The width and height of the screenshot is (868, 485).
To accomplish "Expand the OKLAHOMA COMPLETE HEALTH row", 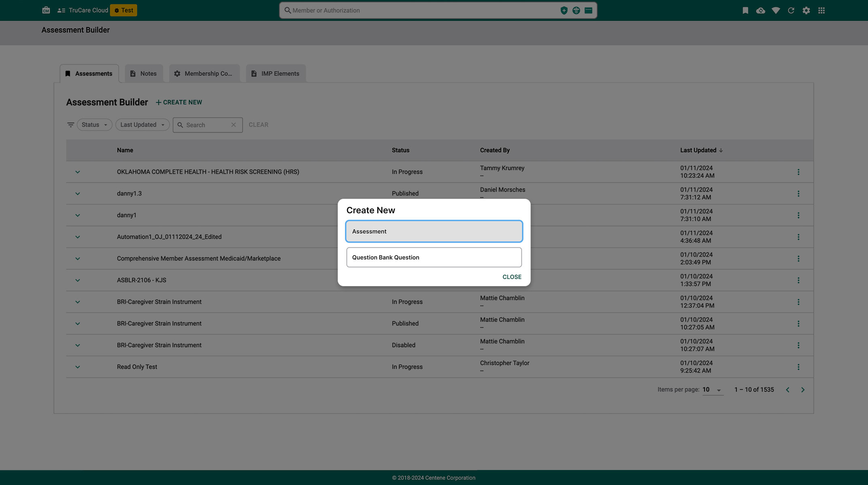I will 78,172.
